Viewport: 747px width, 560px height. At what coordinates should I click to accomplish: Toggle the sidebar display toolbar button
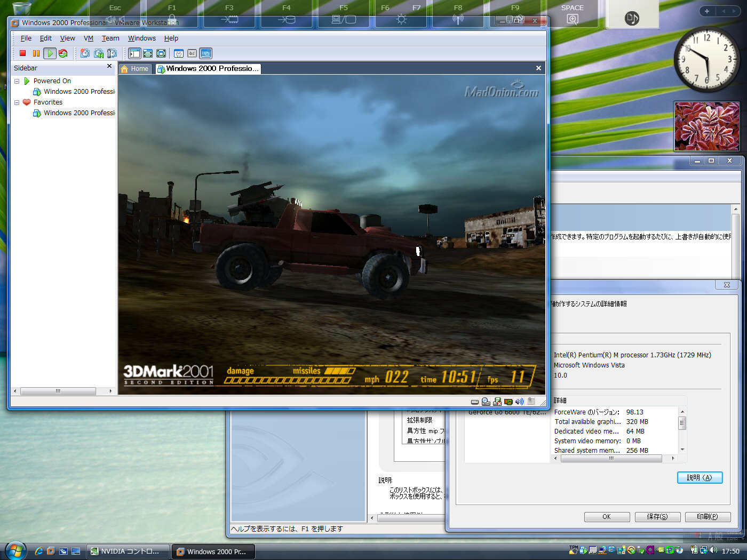pyautogui.click(x=134, y=53)
